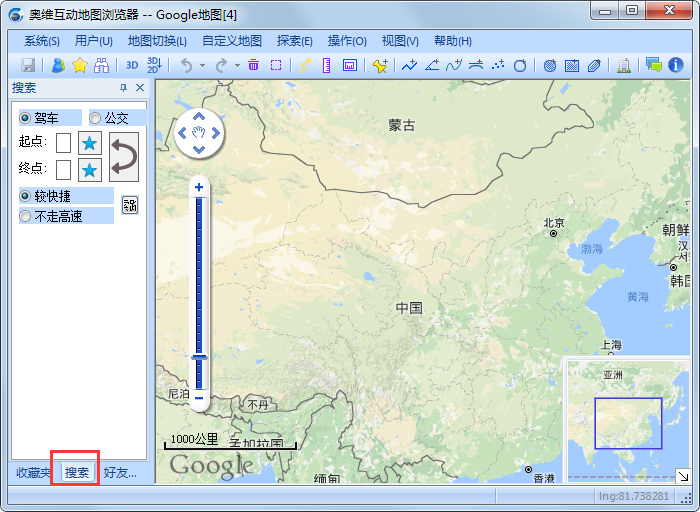Screen dimensions: 700x512
Task: Open the 用户(U) menu
Action: pos(94,41)
